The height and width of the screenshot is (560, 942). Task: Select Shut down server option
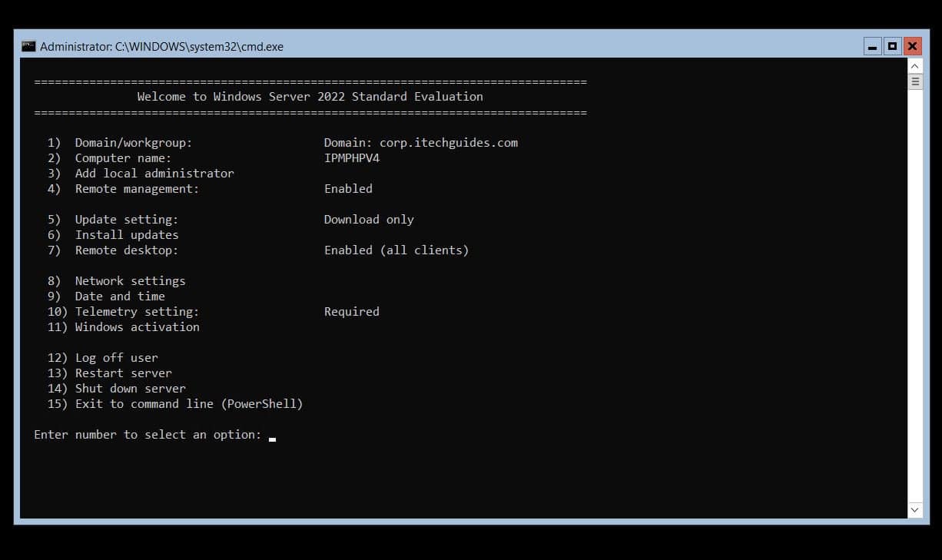[130, 388]
